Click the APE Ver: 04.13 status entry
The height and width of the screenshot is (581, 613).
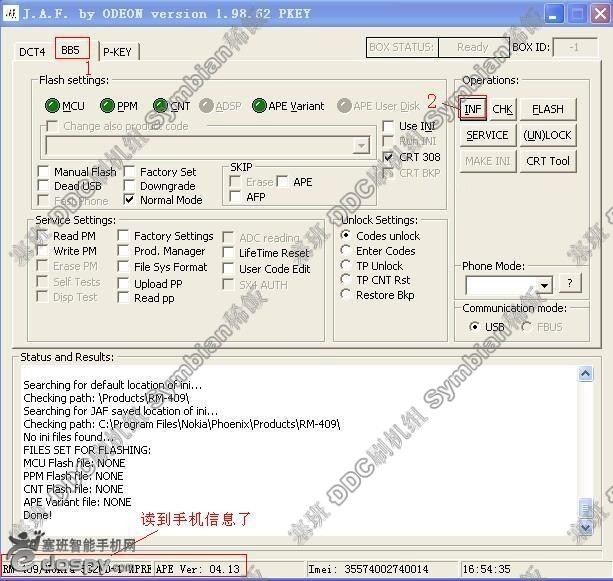[x=198, y=569]
